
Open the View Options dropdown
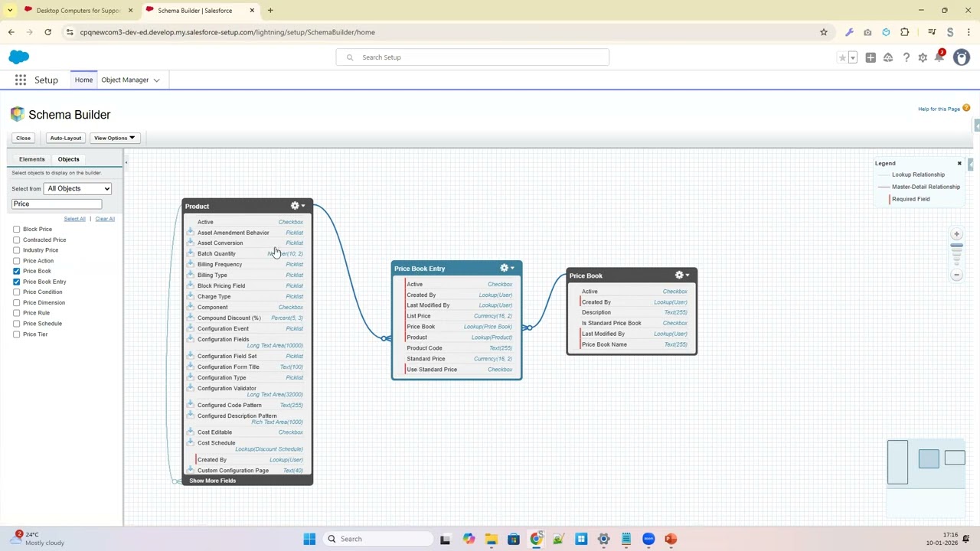click(x=114, y=138)
